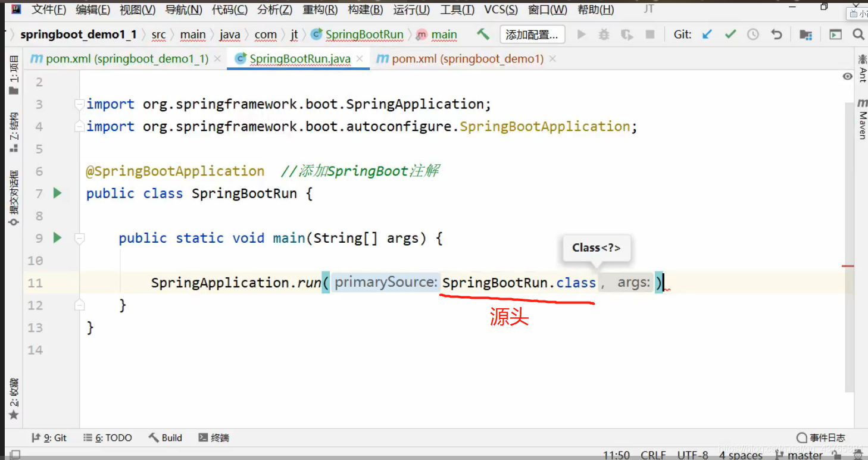Open the 窗口(W) menu
868x460 pixels.
(548, 10)
